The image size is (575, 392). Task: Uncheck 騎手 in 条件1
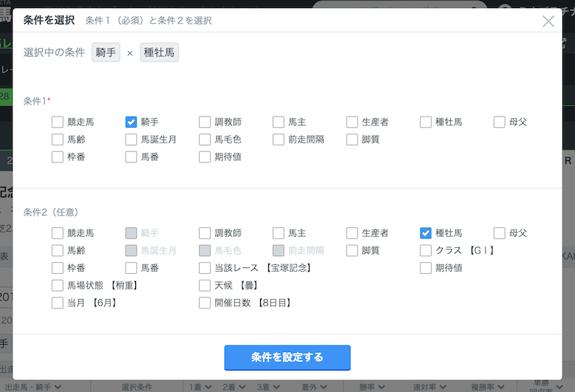click(x=132, y=122)
